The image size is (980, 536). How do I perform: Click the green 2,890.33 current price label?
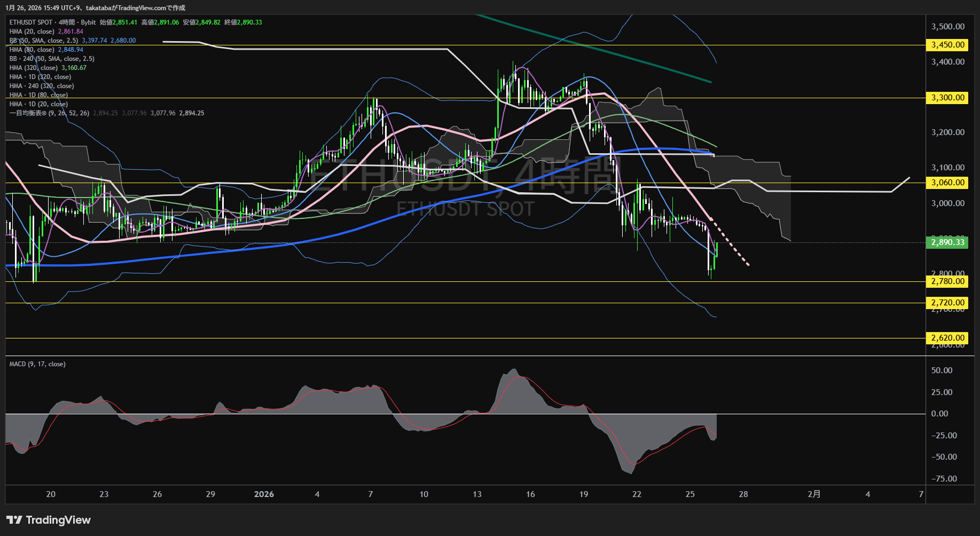[x=947, y=242]
